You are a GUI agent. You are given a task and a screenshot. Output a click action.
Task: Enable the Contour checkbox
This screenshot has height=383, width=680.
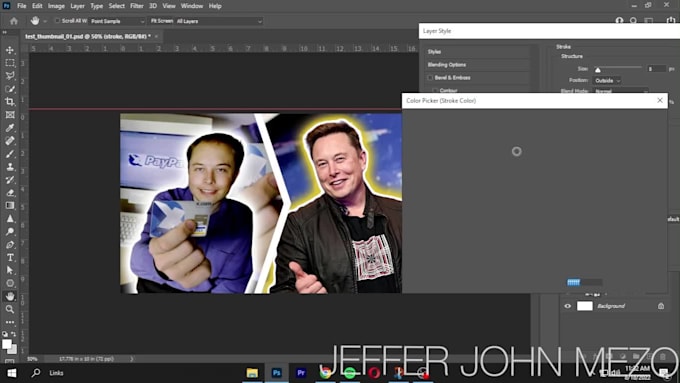435,91
